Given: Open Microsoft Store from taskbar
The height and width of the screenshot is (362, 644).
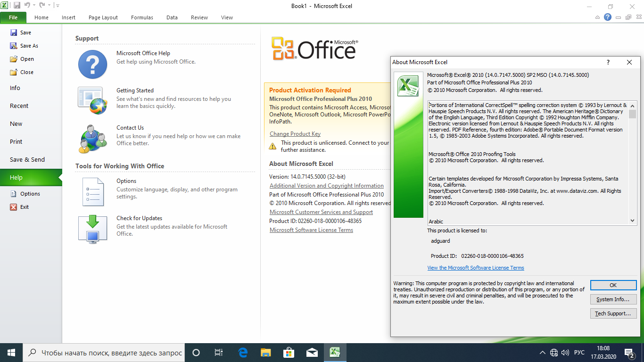Looking at the screenshot, I should [289, 353].
